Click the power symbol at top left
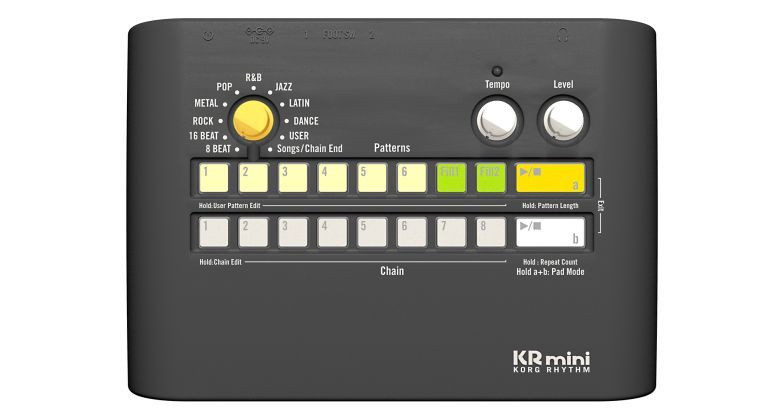The height and width of the screenshot is (420, 780). click(x=206, y=35)
